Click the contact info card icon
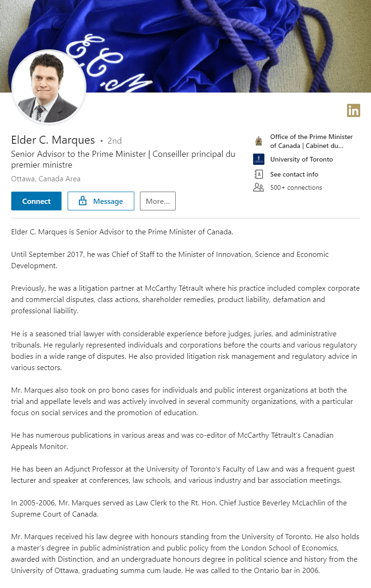Image resolution: width=371 pixels, height=588 pixels. tap(259, 174)
